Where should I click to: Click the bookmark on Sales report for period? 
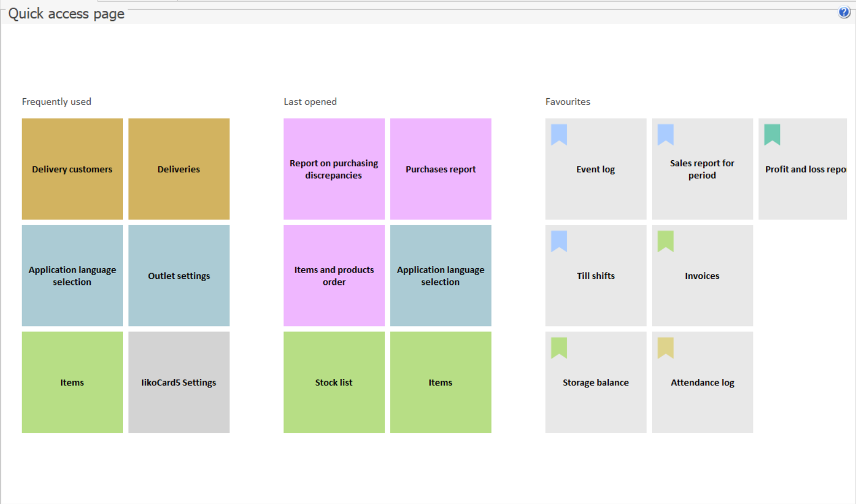click(665, 134)
